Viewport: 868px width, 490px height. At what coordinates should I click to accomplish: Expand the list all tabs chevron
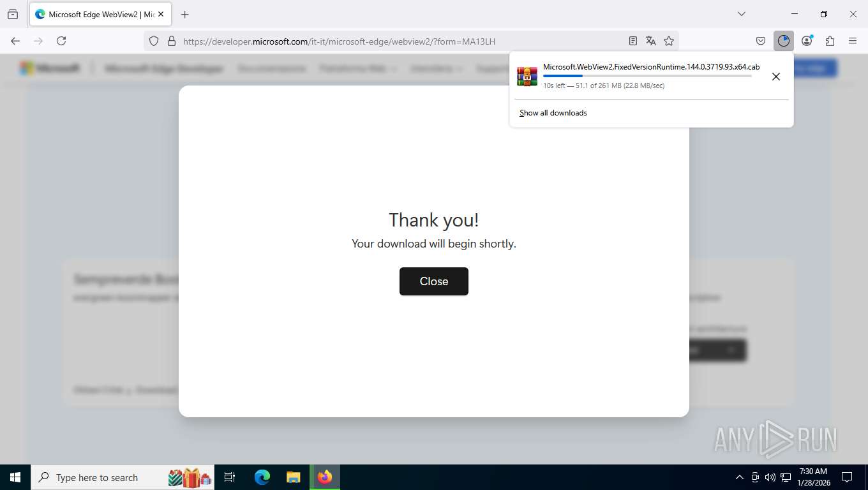click(742, 14)
